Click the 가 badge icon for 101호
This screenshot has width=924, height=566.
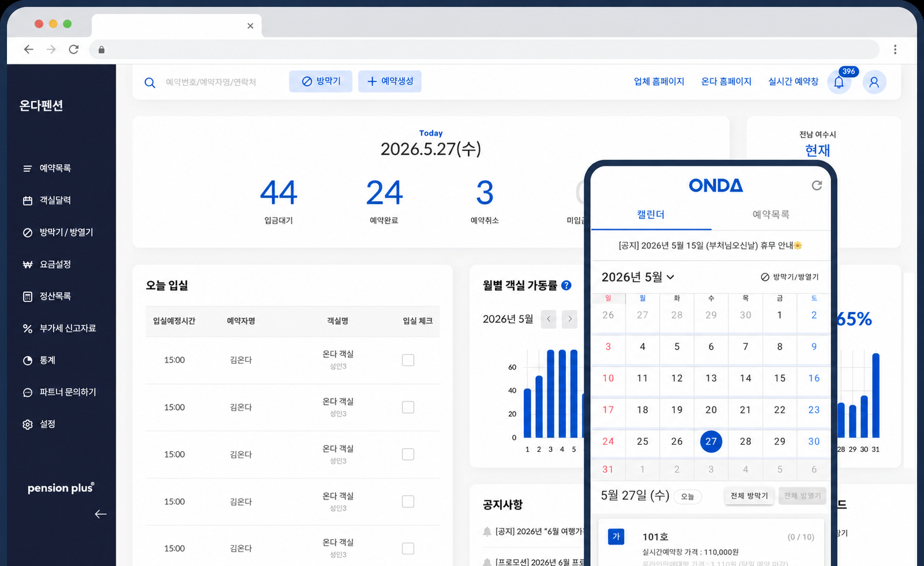point(616,537)
